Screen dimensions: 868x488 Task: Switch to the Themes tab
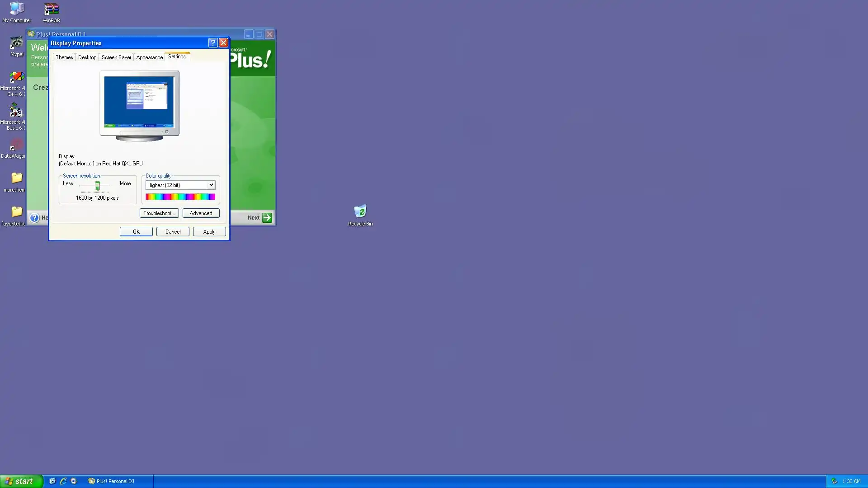[x=64, y=57]
